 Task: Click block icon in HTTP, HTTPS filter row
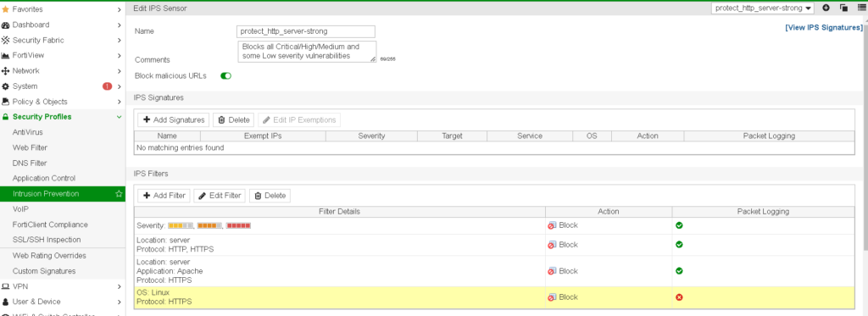[552, 245]
